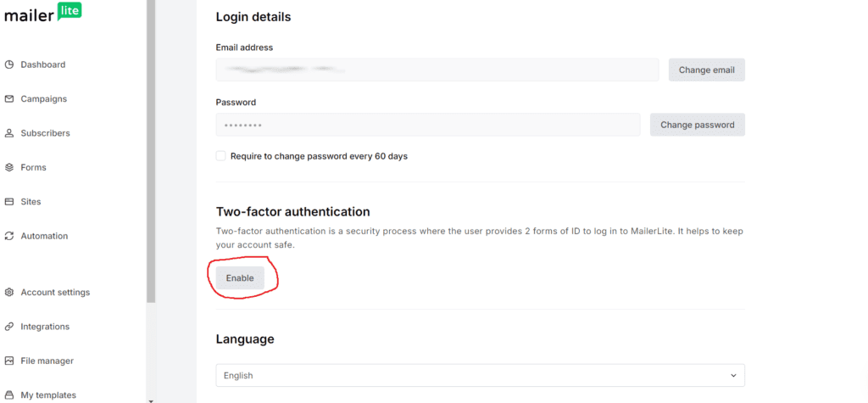Open the Language dropdown
Image resolution: width=868 pixels, height=403 pixels.
(480, 375)
